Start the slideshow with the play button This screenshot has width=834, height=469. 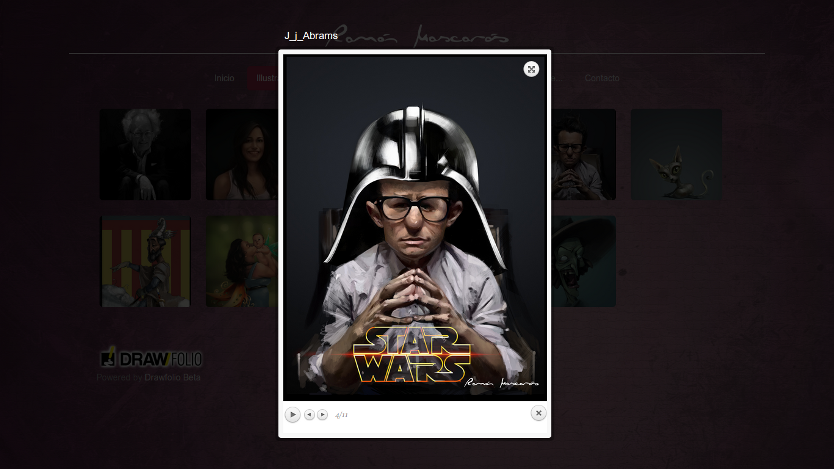[x=292, y=414]
